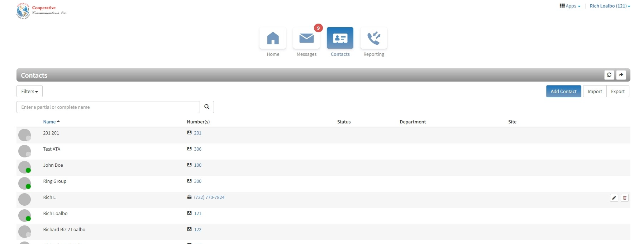Click the Contacts card icon
The width and height of the screenshot is (644, 244).
click(x=340, y=38)
